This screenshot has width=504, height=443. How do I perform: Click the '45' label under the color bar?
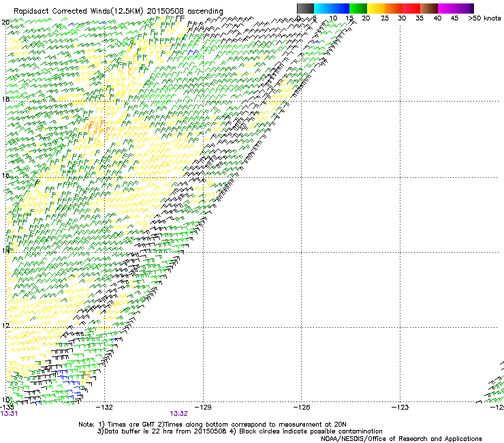coord(454,18)
